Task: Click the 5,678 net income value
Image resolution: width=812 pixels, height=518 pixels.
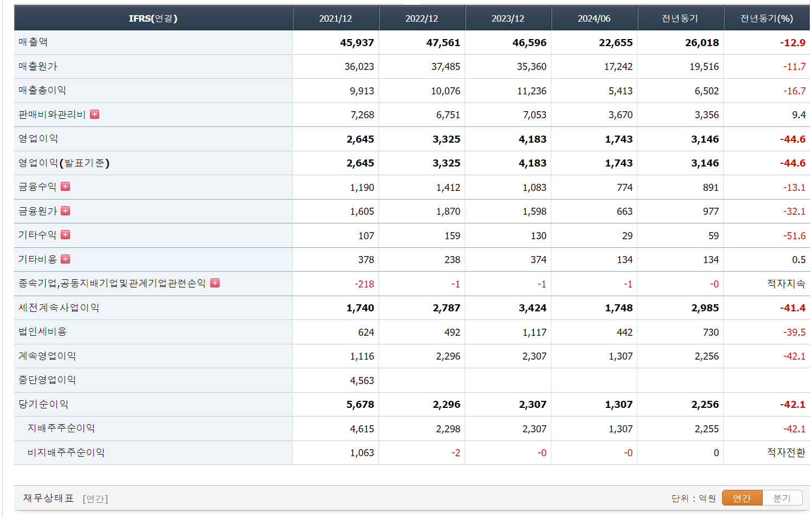Action: pyautogui.click(x=360, y=405)
